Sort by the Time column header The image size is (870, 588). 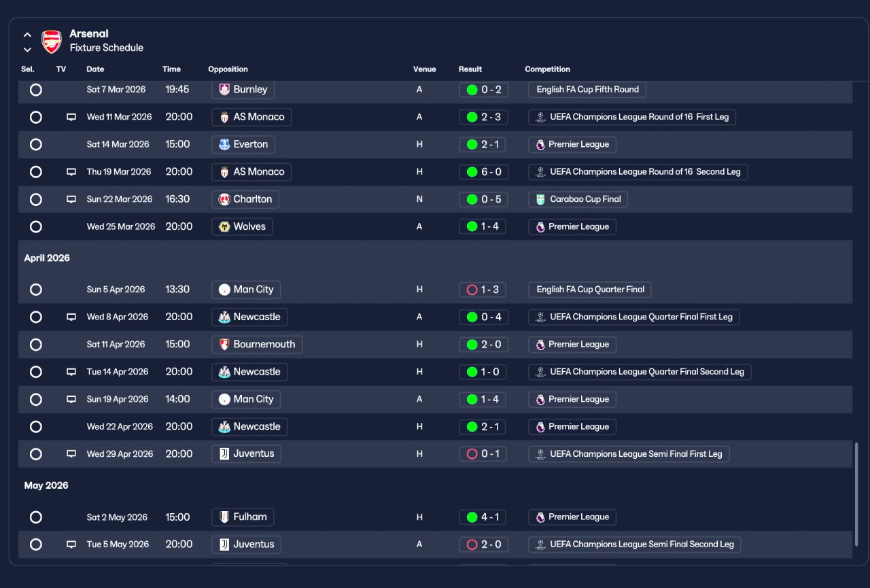pyautogui.click(x=171, y=69)
